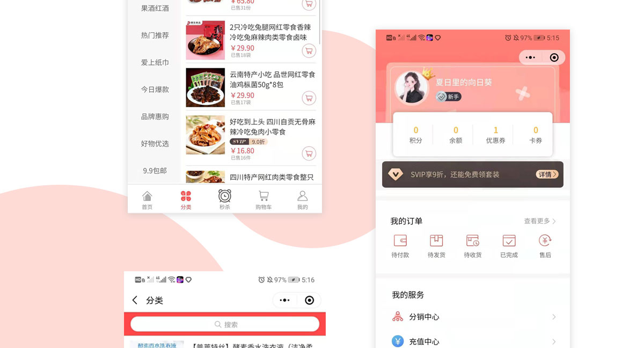Expand the 充值中心 row chevron

[x=554, y=342]
